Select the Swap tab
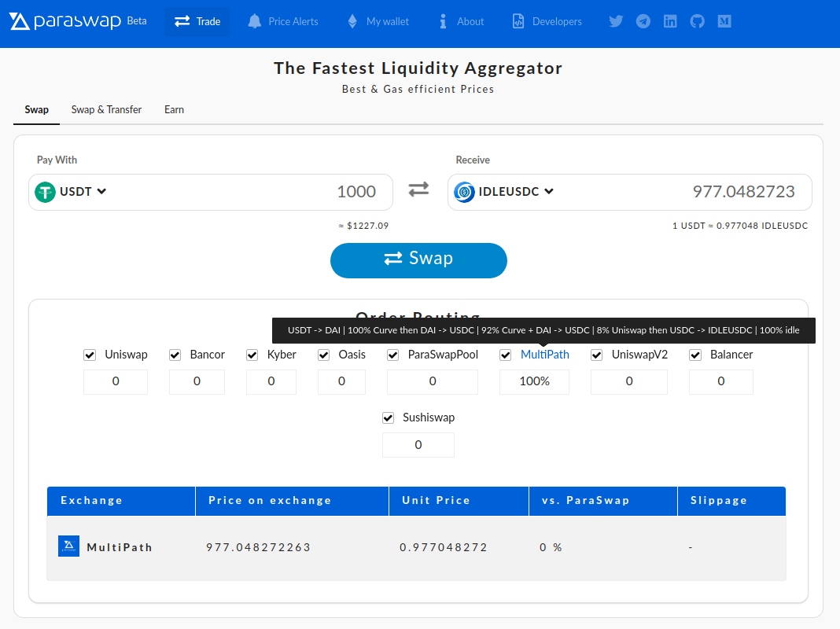840x629 pixels. click(36, 110)
